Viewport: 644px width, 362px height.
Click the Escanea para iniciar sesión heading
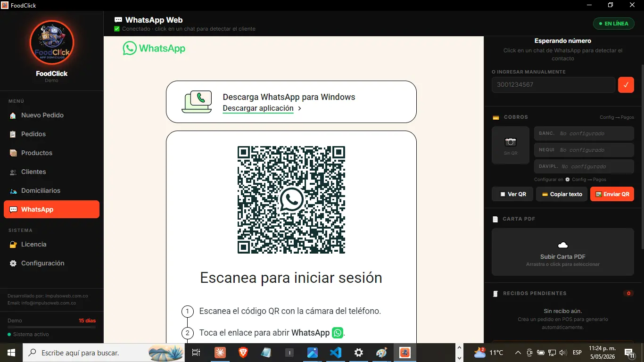[x=291, y=278]
